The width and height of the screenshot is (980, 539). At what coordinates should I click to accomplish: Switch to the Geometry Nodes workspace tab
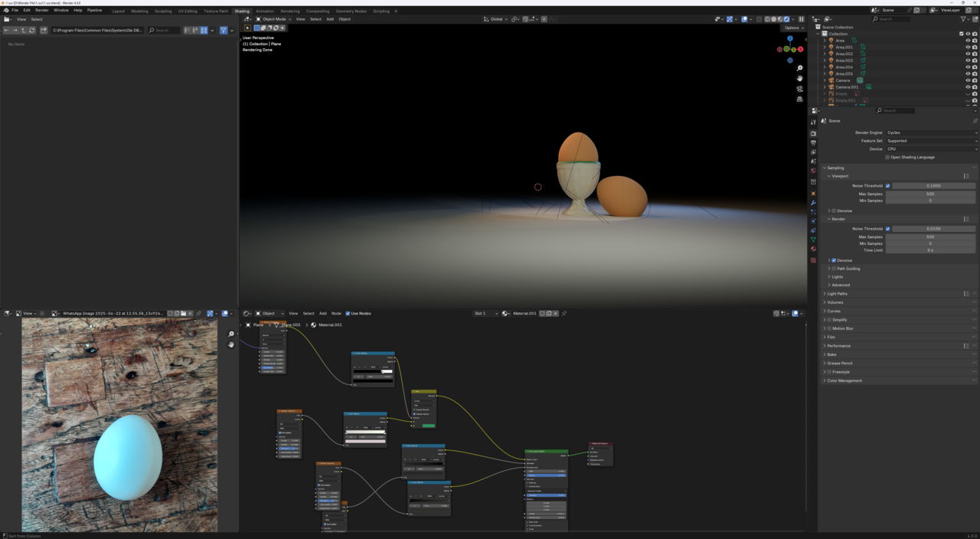tap(351, 11)
